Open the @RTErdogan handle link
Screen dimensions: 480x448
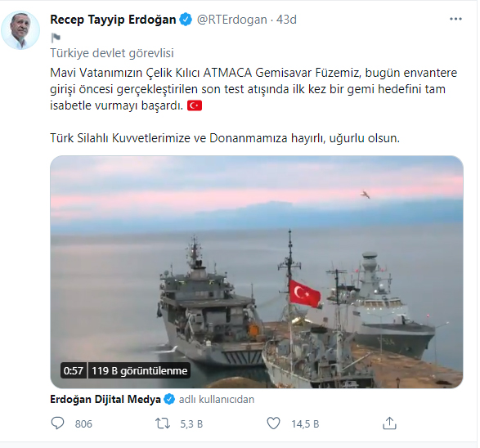tap(232, 20)
